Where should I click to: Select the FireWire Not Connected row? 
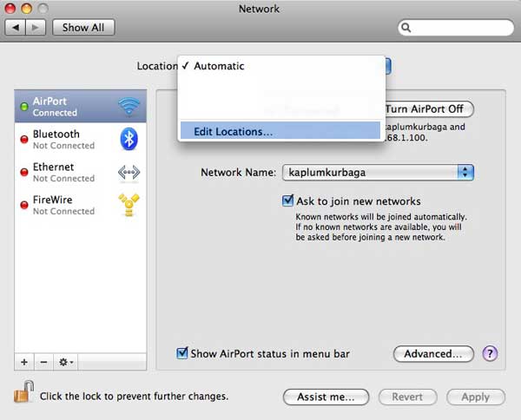[x=81, y=205]
